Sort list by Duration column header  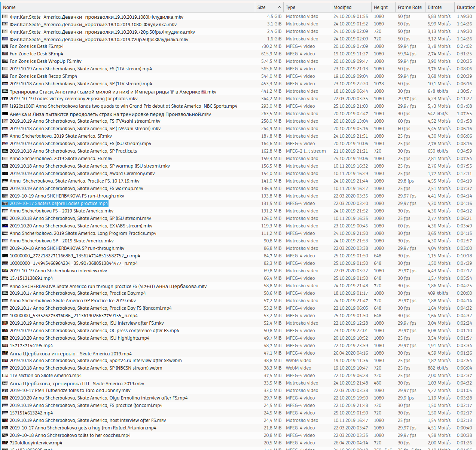coord(466,7)
